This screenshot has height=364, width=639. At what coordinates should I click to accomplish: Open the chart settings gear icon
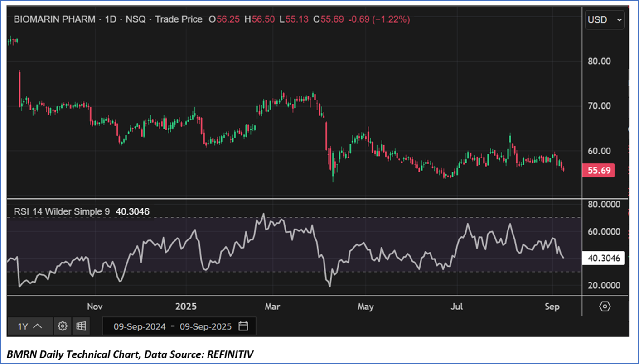click(63, 326)
